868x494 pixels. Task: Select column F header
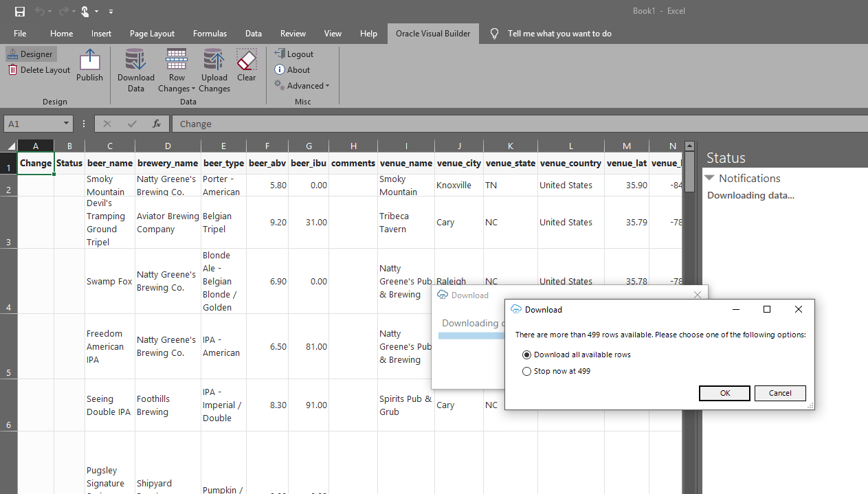(267, 146)
